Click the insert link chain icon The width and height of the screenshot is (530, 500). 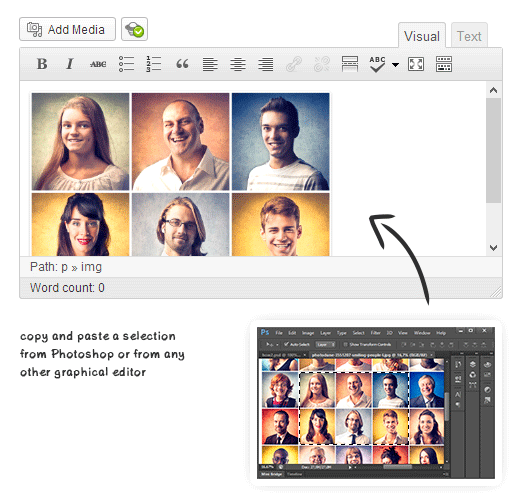(x=294, y=64)
